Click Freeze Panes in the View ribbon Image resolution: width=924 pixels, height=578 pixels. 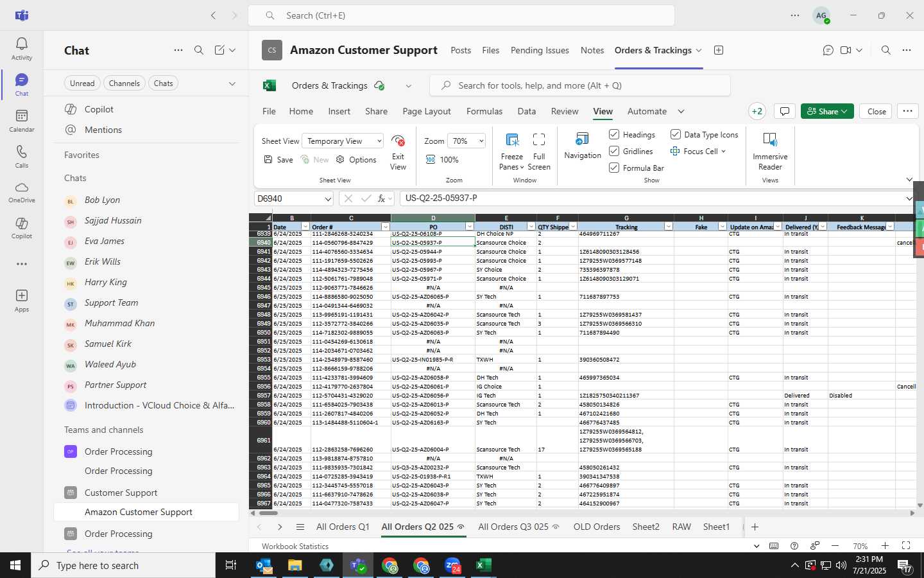[511, 152]
